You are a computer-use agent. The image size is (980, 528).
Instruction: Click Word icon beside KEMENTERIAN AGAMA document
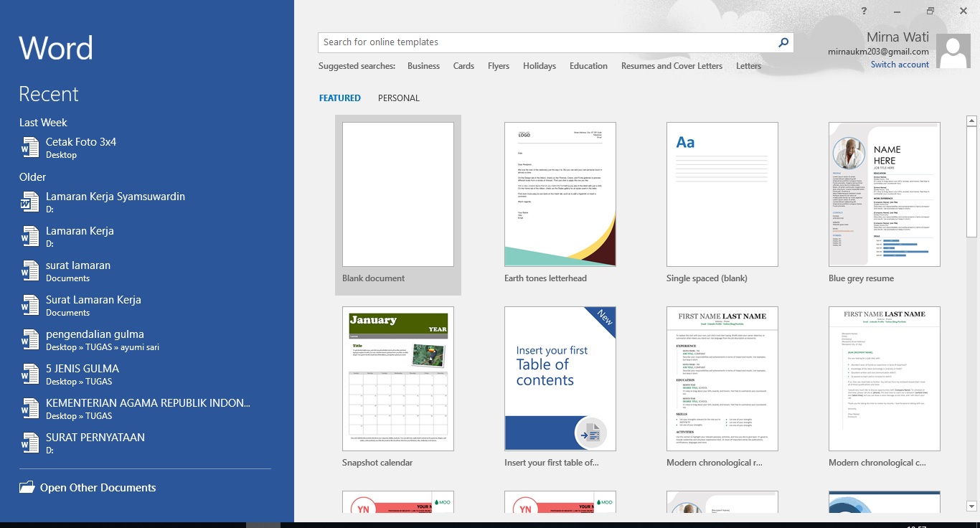(29, 409)
